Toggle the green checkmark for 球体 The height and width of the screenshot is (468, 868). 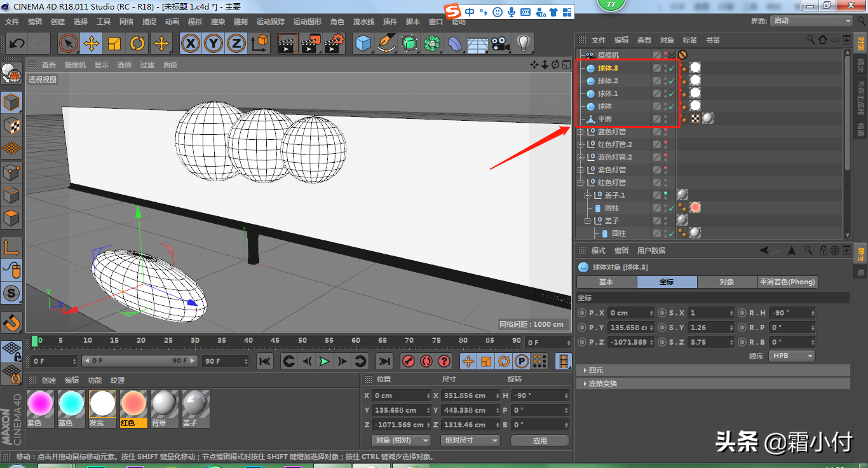coord(671,106)
